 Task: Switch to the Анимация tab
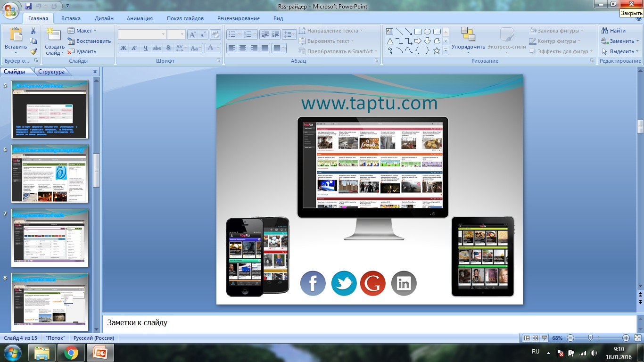click(x=140, y=18)
